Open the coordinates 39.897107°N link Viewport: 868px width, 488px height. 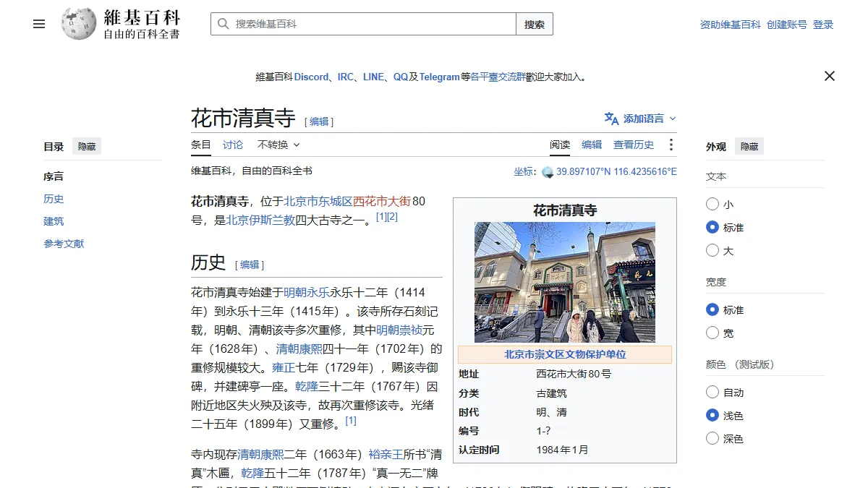pos(616,172)
